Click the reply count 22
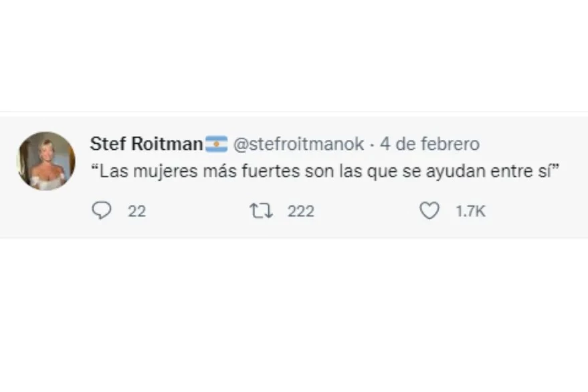588x392 pixels. tap(136, 211)
